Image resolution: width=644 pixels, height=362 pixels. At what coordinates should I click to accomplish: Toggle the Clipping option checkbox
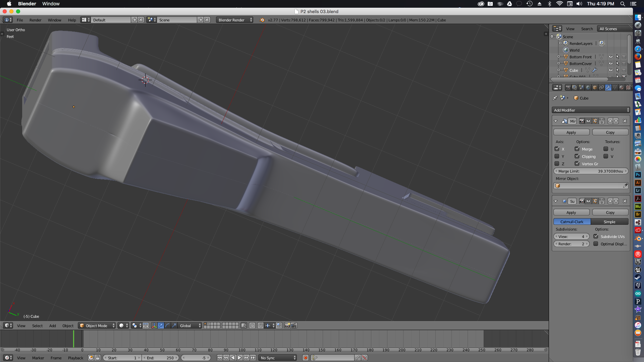pos(577,156)
